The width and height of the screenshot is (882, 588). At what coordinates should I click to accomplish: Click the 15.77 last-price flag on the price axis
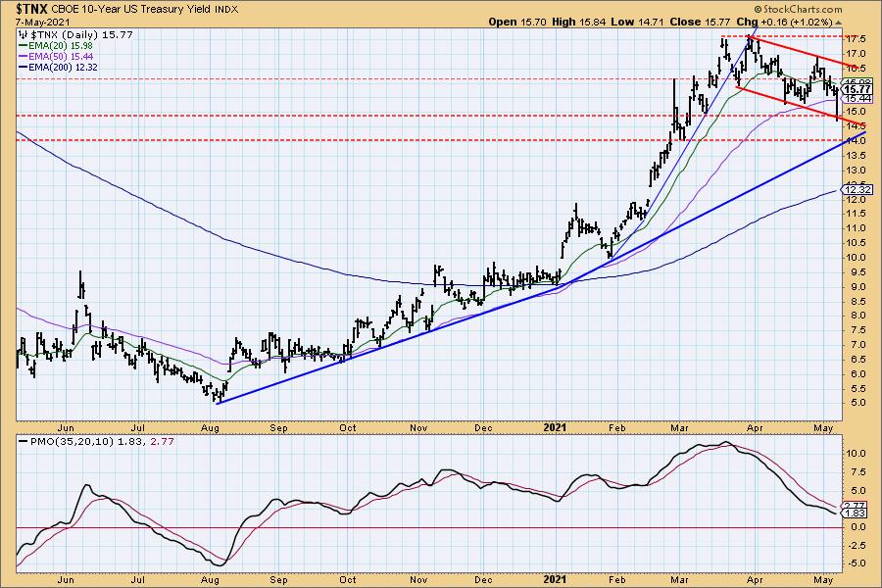(x=857, y=89)
